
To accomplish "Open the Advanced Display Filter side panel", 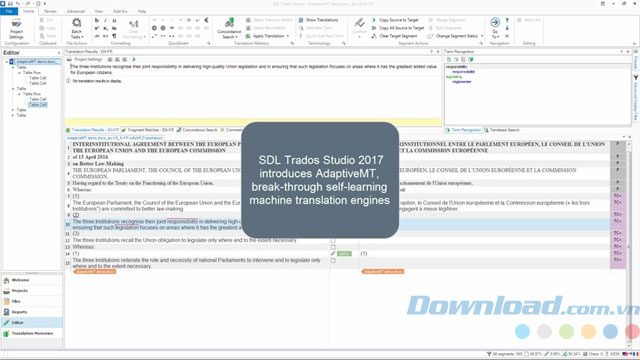I will point(636,99).
